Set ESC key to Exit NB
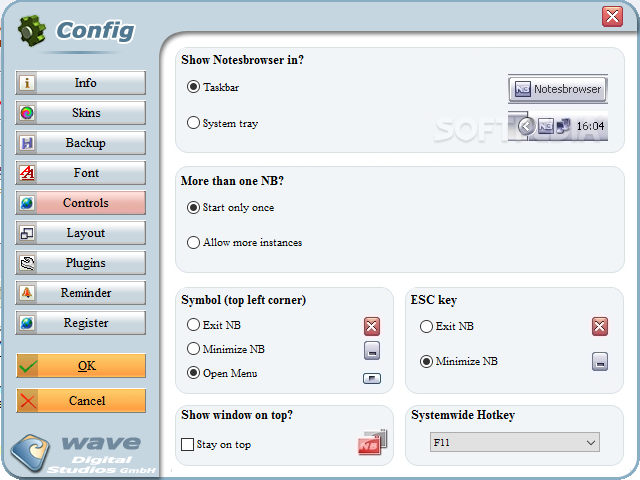The width and height of the screenshot is (640, 480). coord(447,326)
